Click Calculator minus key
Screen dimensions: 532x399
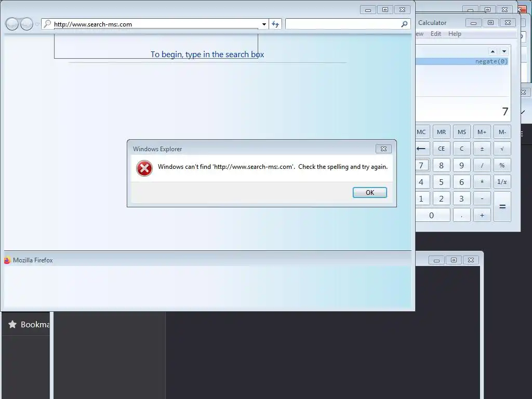(482, 198)
